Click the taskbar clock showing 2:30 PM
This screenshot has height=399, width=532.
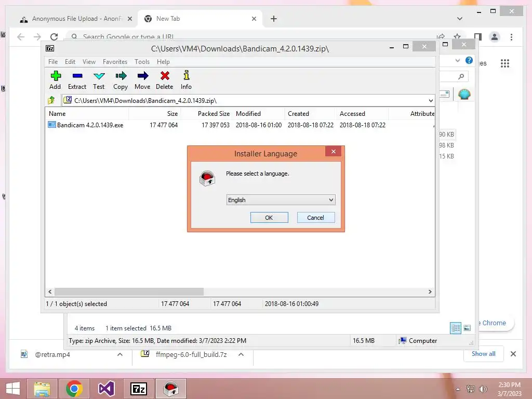click(509, 389)
